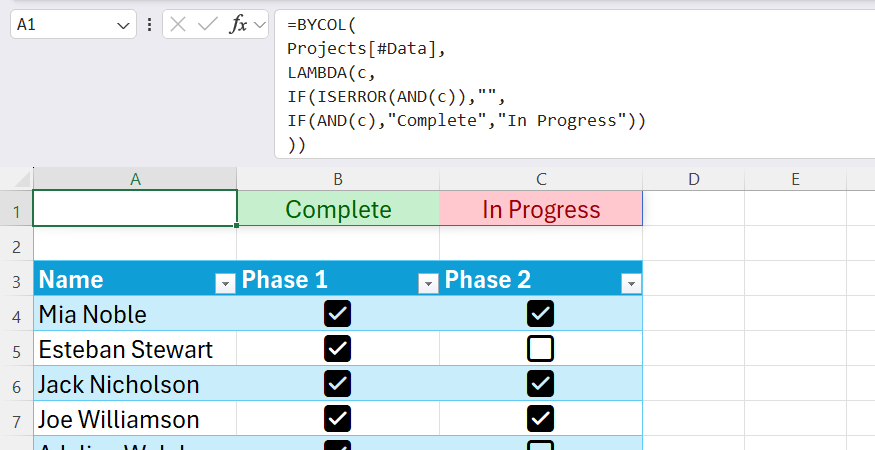Select the Esteban Stewart cell
The height and width of the screenshot is (450, 875).
click(135, 348)
